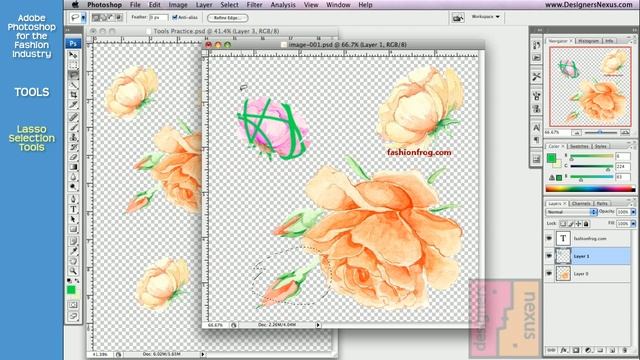The height and width of the screenshot is (360, 640).
Task: Select the Gradient tool
Action: pyautogui.click(x=73, y=167)
